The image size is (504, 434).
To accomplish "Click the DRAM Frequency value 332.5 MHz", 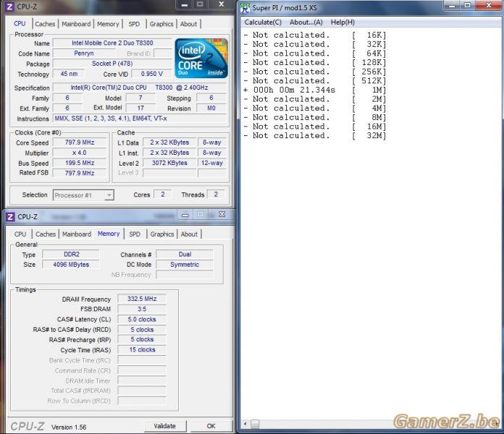I will point(142,299).
